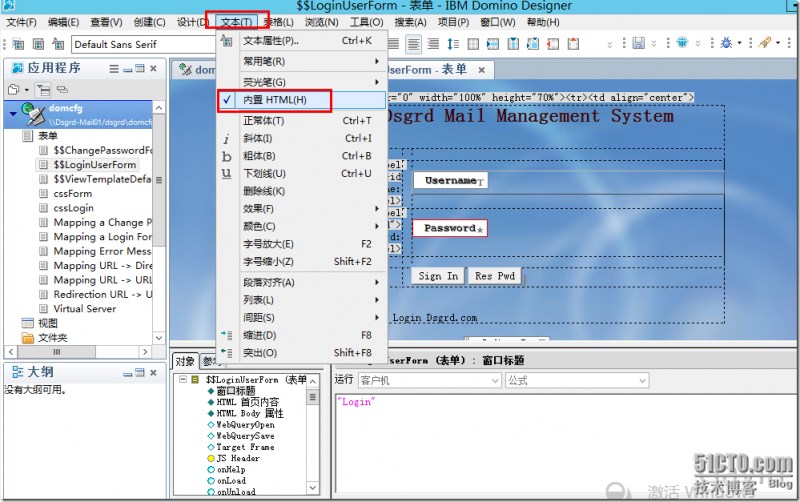Select 视图 views node in navigator

pos(47,323)
